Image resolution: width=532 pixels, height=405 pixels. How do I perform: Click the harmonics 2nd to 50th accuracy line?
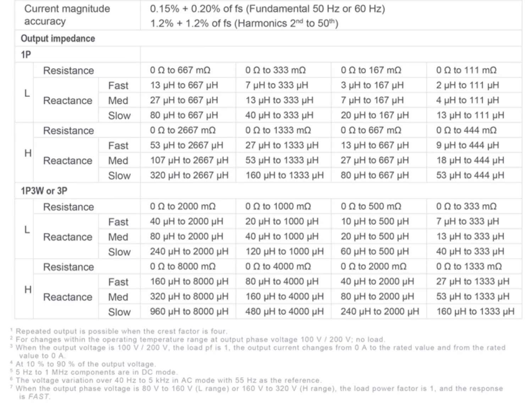[x=244, y=23]
